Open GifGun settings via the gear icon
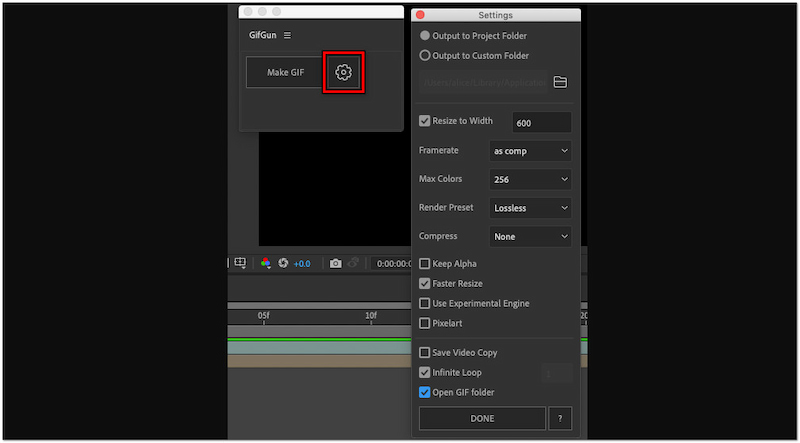This screenshot has width=800, height=443. pyautogui.click(x=343, y=72)
